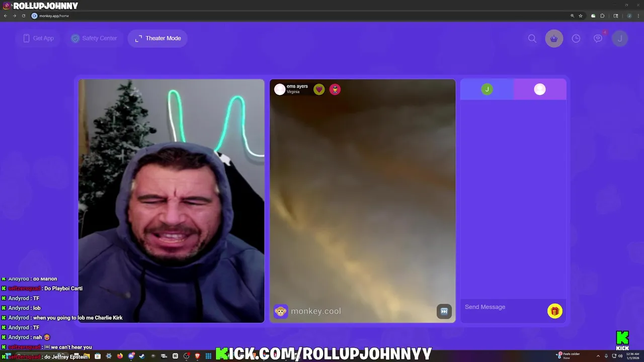This screenshot has width=644, height=362.
Task: Open the crown premium icon
Action: [x=554, y=38]
